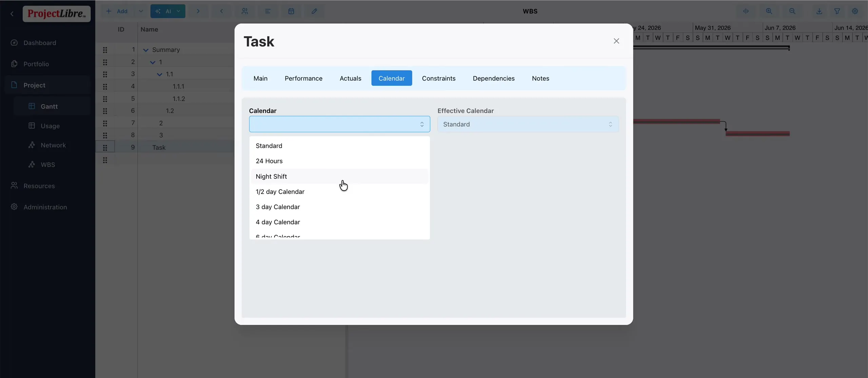The height and width of the screenshot is (378, 868).
Task: Select Standard from the calendar list
Action: click(x=339, y=146)
